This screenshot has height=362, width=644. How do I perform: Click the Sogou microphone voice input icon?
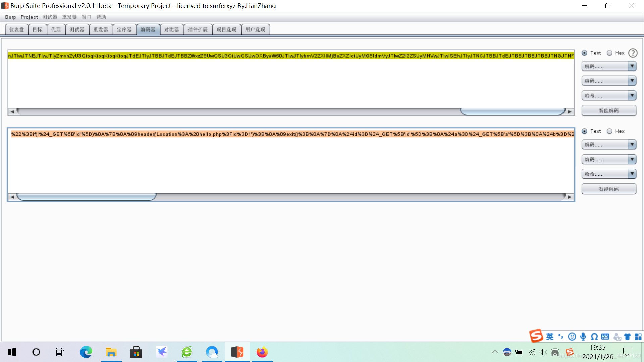click(x=583, y=337)
